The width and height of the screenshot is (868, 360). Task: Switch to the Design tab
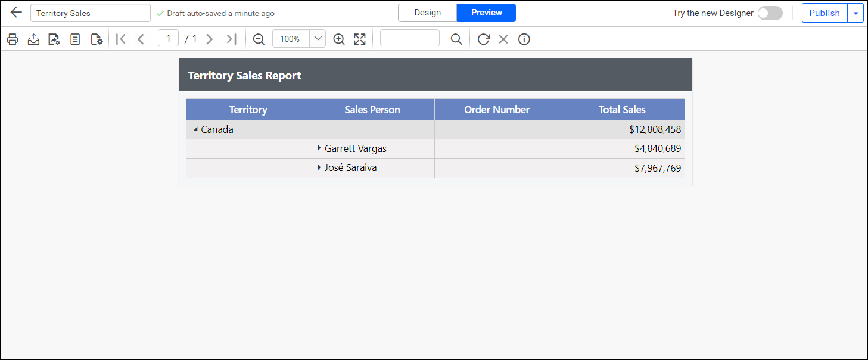tap(427, 12)
